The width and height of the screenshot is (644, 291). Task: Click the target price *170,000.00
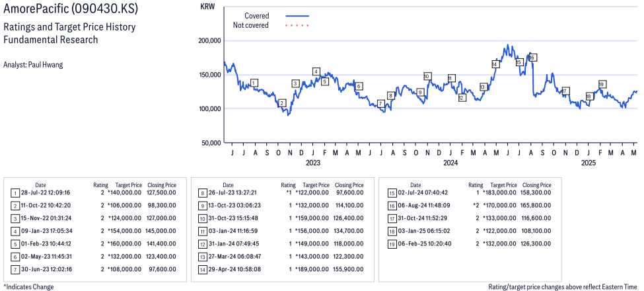pos(500,205)
